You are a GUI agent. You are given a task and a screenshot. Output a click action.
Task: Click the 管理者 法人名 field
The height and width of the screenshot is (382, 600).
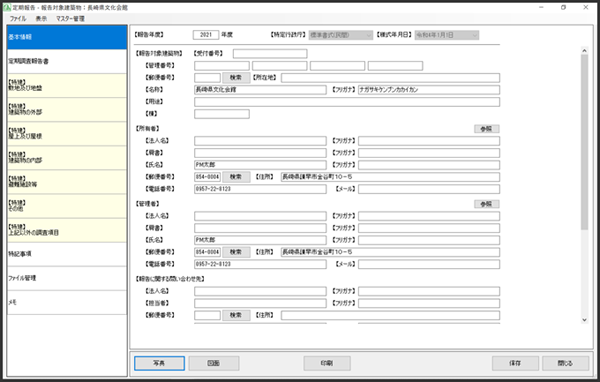260,216
